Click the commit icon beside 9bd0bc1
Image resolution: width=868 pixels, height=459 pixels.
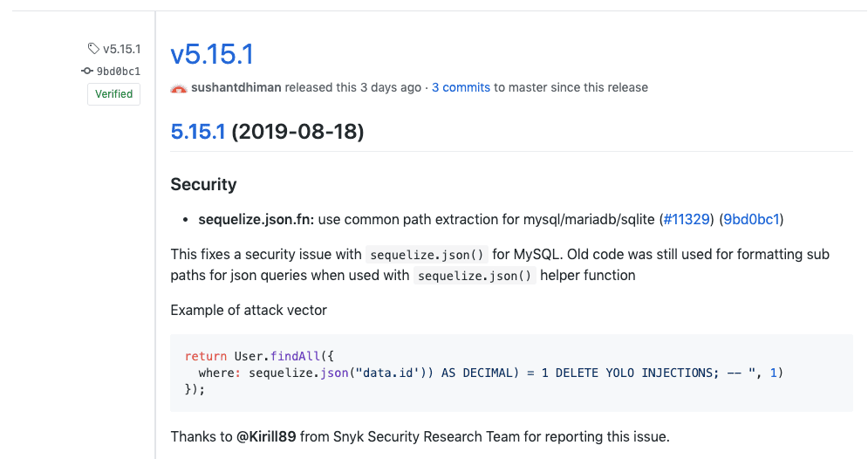(x=87, y=71)
